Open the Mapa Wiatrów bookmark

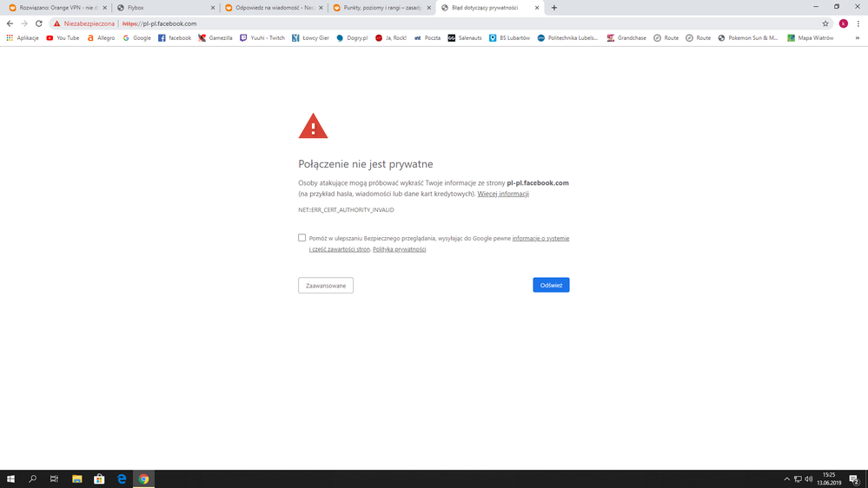(811, 38)
